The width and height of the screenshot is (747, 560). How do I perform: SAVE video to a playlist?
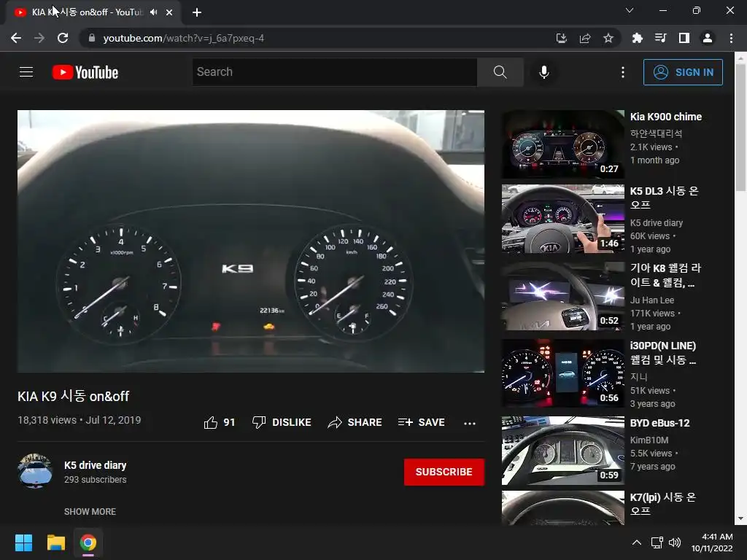coord(422,422)
